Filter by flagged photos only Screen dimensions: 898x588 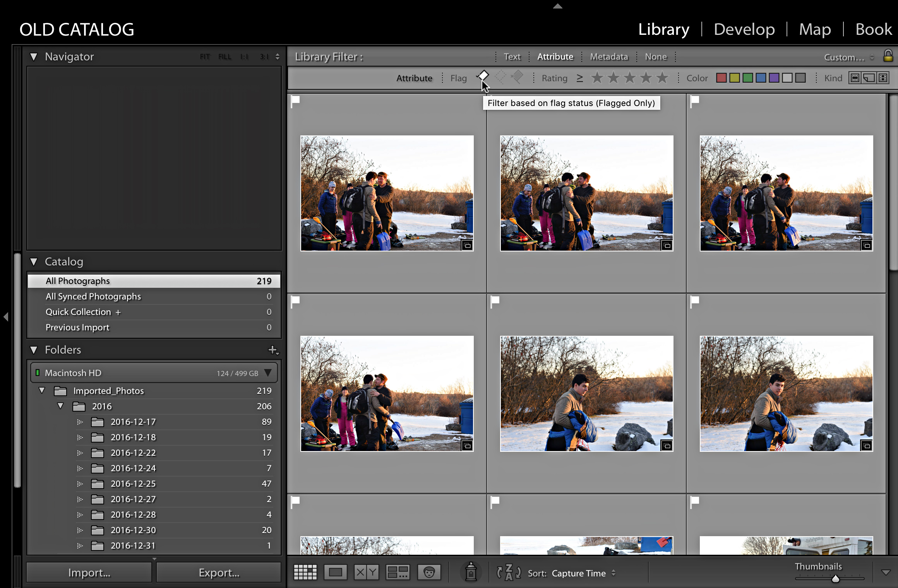click(483, 77)
